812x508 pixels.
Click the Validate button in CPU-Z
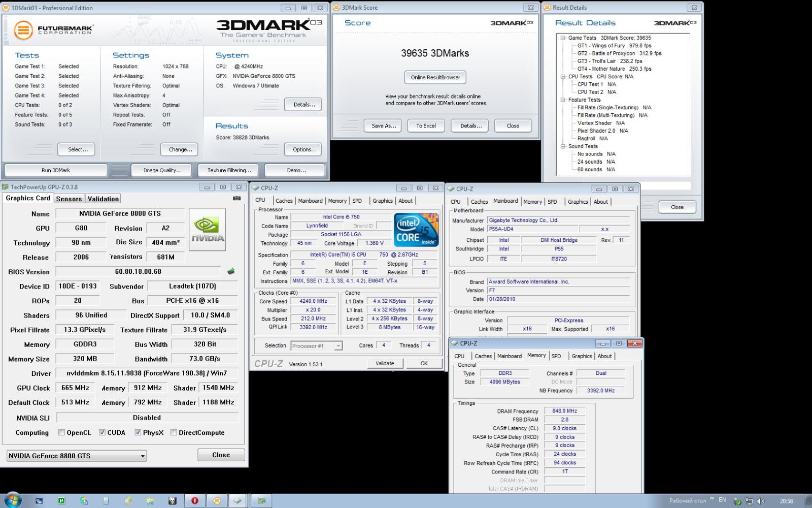point(385,363)
